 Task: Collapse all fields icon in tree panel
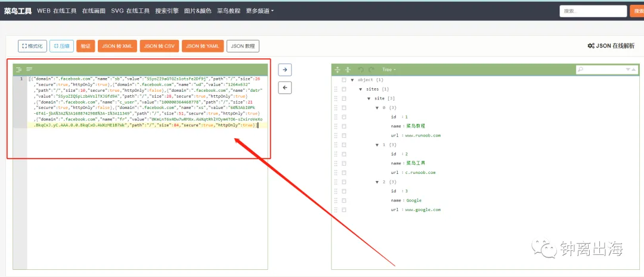click(348, 69)
